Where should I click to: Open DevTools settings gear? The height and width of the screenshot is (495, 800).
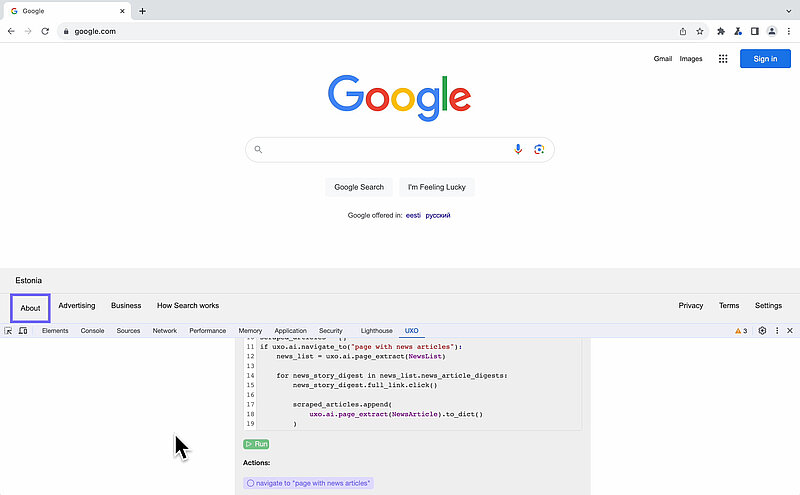click(762, 330)
